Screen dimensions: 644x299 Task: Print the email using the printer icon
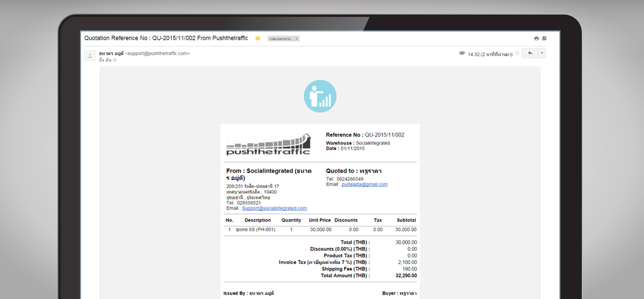point(536,38)
